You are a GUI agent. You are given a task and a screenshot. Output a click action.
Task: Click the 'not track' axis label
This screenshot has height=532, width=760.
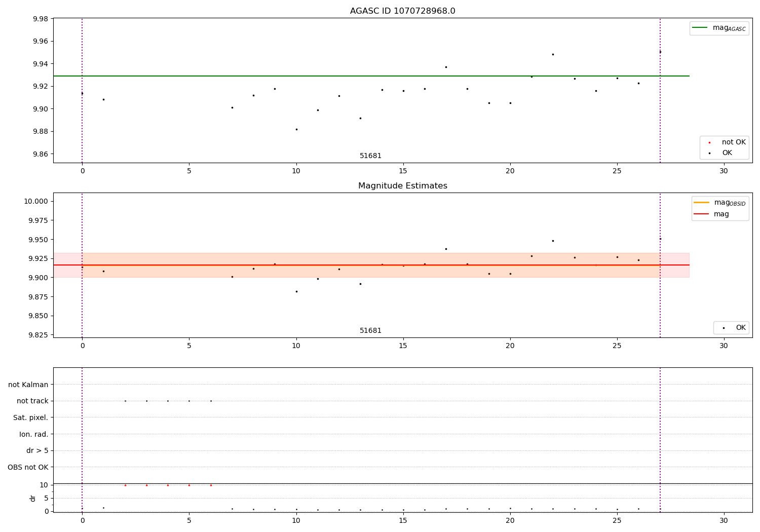(x=32, y=401)
